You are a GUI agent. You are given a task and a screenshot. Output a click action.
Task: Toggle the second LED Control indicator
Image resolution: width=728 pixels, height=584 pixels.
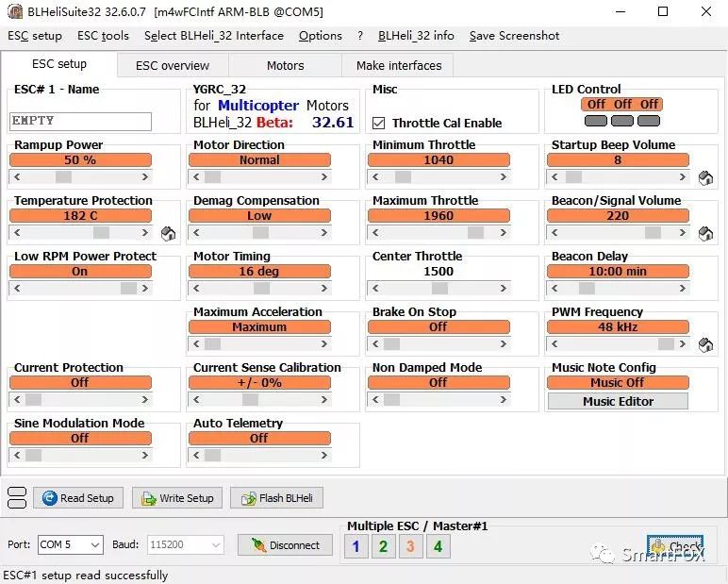[622, 121]
